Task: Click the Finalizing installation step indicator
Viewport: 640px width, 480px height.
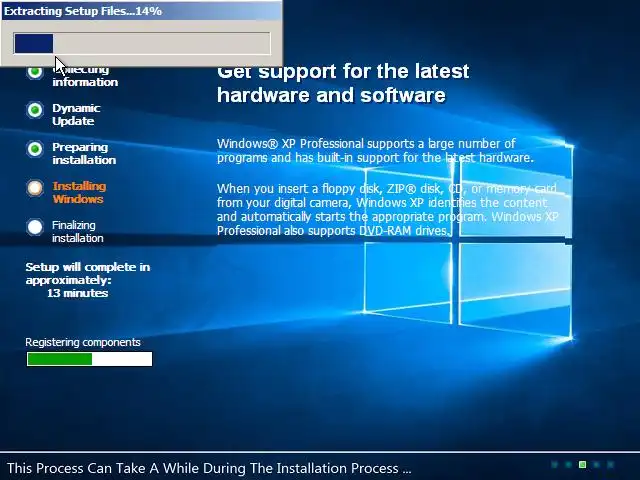Action: click(x=35, y=227)
